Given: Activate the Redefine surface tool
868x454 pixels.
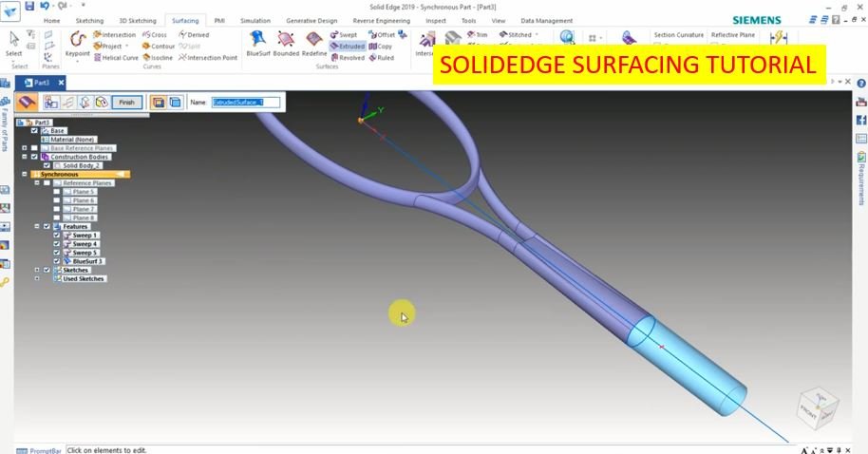Looking at the screenshot, I should 314,44.
